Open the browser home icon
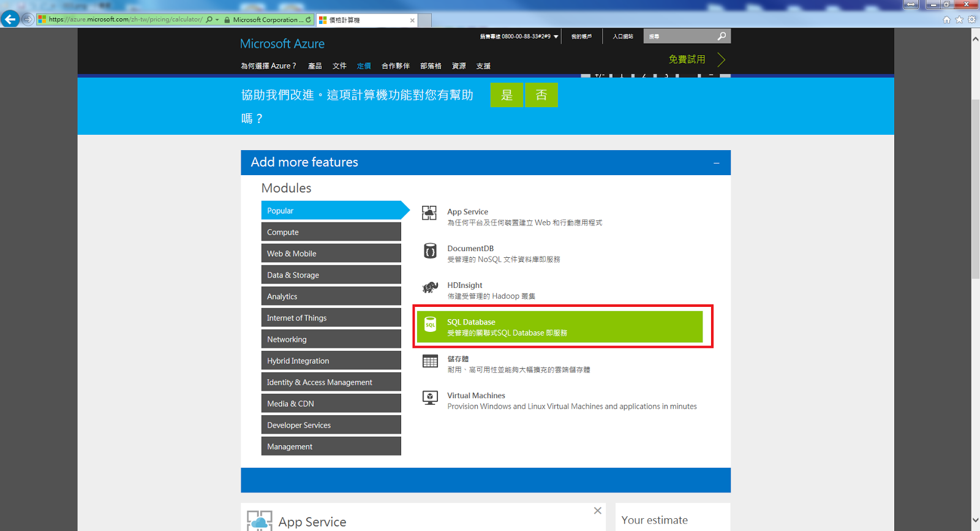Viewport: 980px width, 531px height. [947, 20]
